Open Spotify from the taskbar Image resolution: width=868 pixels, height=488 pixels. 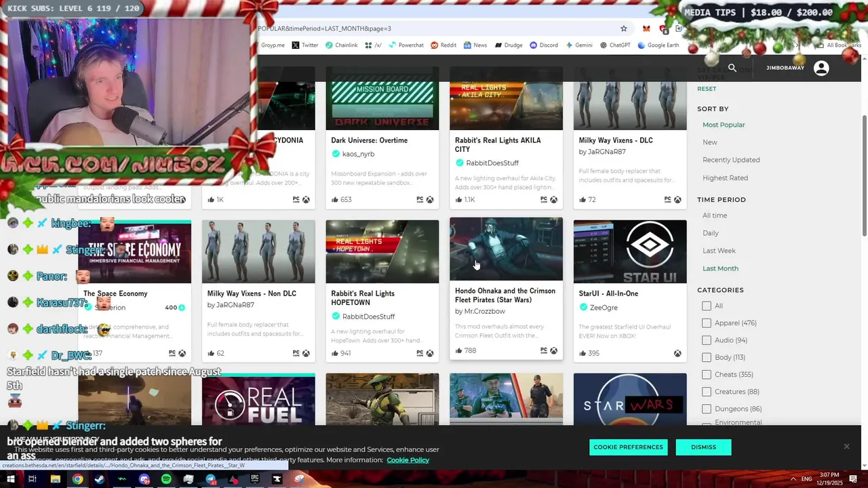(x=166, y=479)
